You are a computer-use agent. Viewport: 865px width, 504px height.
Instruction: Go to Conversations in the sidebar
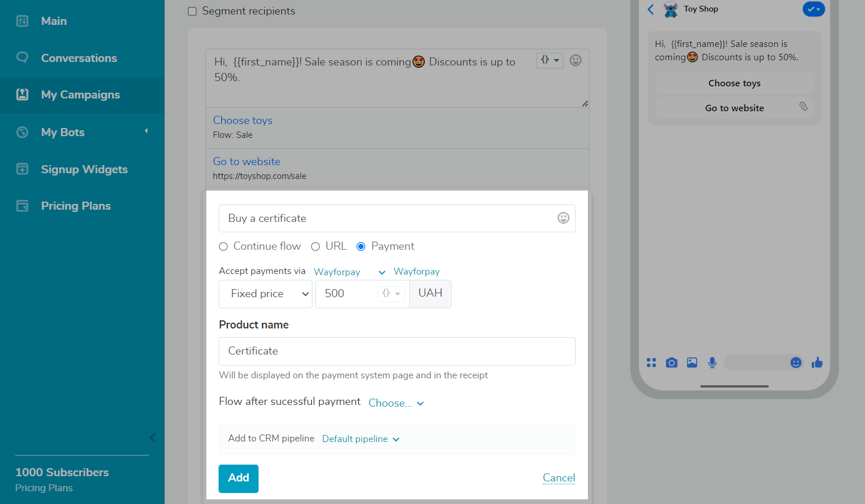pyautogui.click(x=79, y=58)
